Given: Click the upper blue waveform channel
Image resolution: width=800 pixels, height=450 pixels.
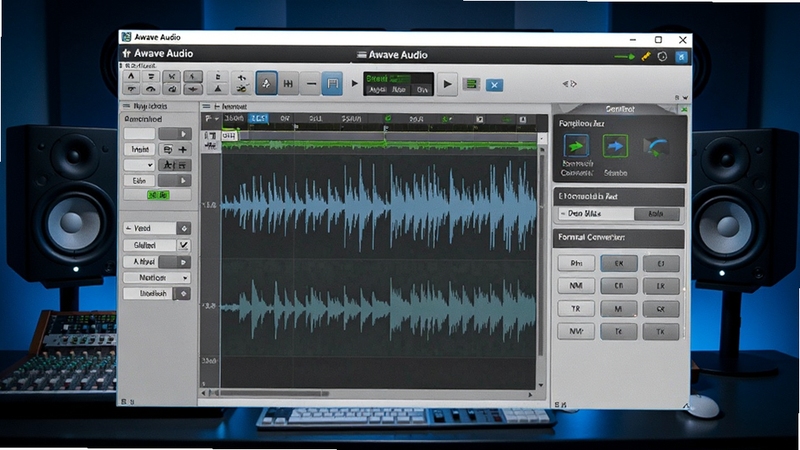Looking at the screenshot, I should 379,205.
